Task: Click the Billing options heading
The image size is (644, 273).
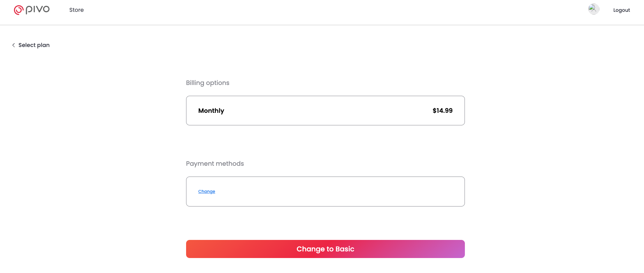Action: [x=208, y=83]
